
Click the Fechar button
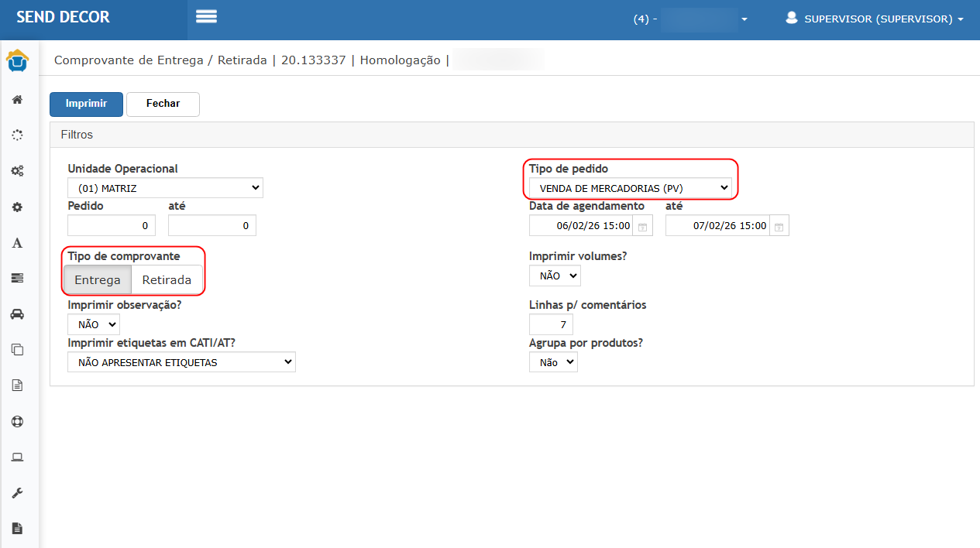coord(163,104)
